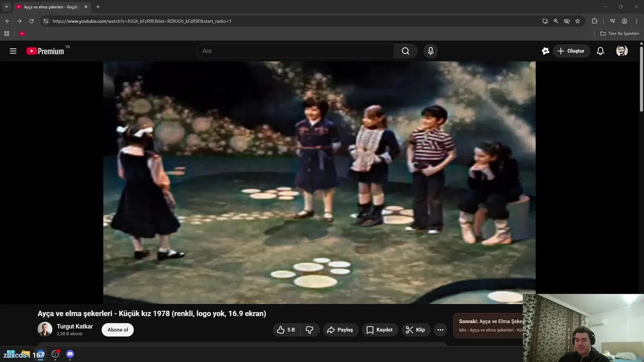This screenshot has height=362, width=644.
Task: Open the media control music-list icon
Action: click(x=612, y=21)
